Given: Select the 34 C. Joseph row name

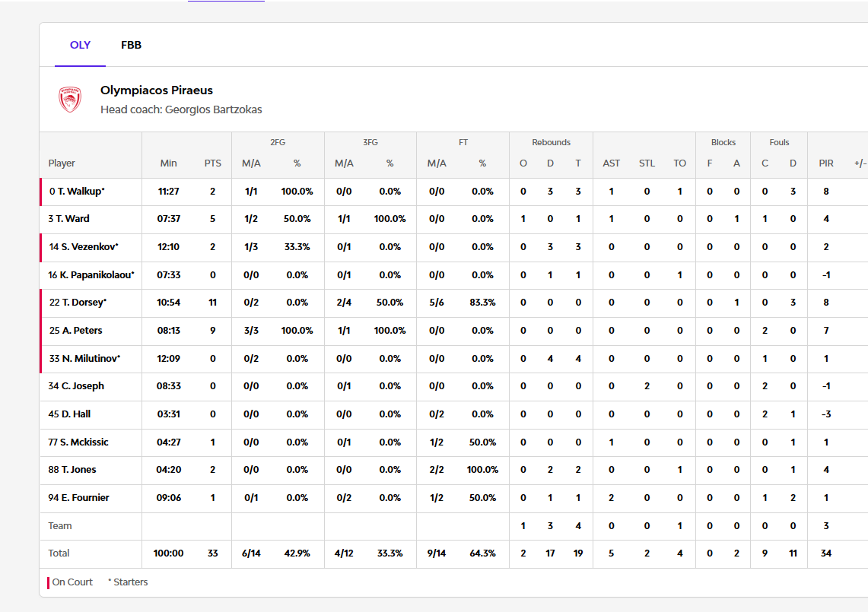Looking at the screenshot, I should (76, 385).
